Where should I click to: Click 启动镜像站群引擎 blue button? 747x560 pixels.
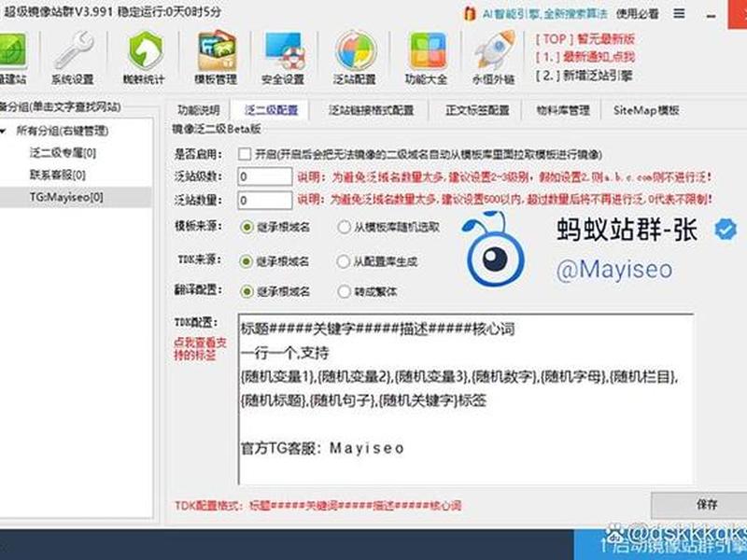point(660,545)
